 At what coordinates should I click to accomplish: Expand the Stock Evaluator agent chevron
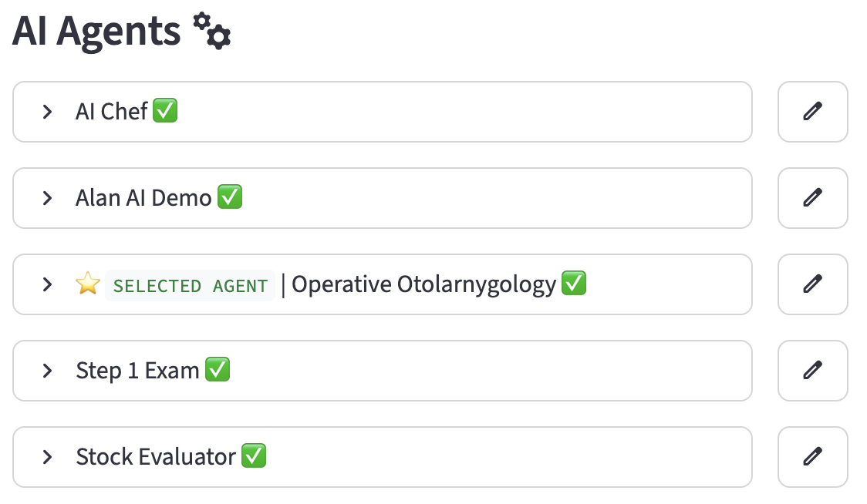tap(48, 457)
